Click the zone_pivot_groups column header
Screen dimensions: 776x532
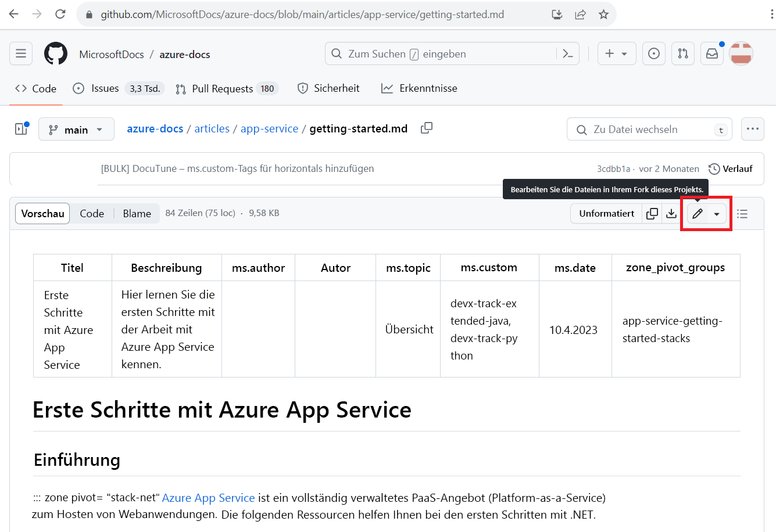pyautogui.click(x=675, y=267)
